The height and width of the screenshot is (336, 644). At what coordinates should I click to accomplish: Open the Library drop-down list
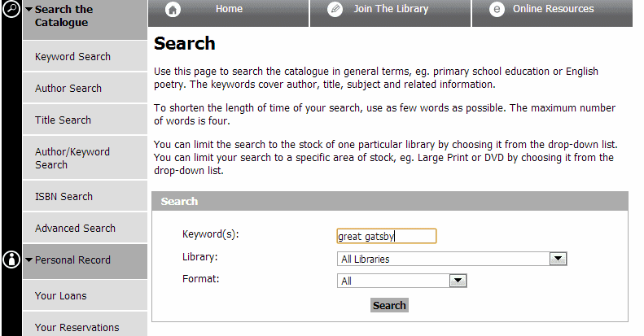coord(558,259)
